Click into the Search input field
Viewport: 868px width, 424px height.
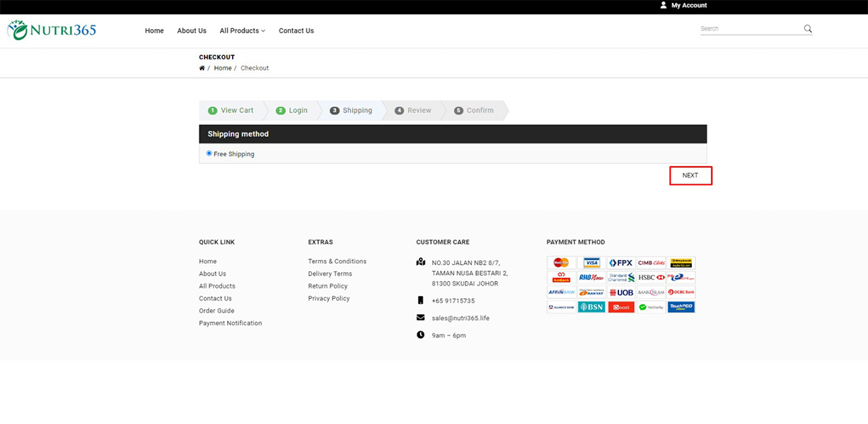(750, 29)
